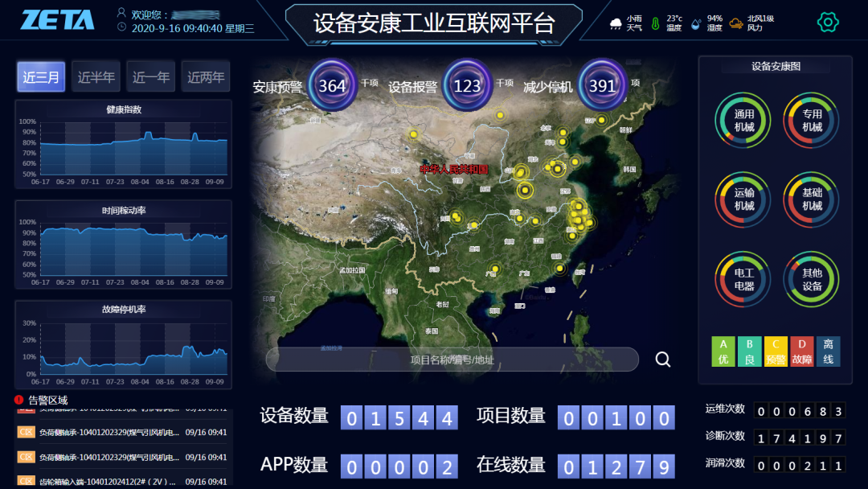
Task: Click the user profile icon beside 欢迎您
Action: pos(121,13)
